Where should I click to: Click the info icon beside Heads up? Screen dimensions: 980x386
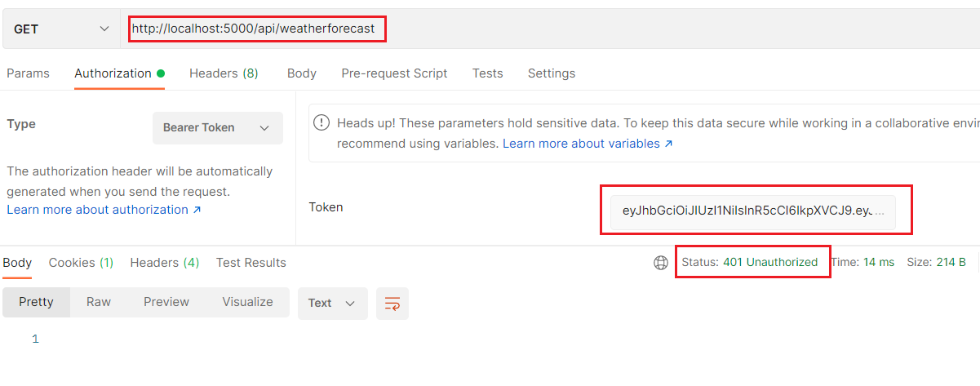coord(322,123)
